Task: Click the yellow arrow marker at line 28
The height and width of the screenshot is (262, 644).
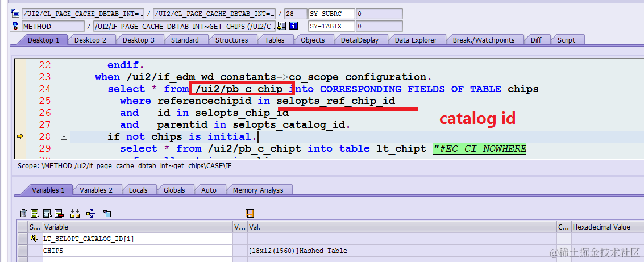Action: click(x=20, y=136)
